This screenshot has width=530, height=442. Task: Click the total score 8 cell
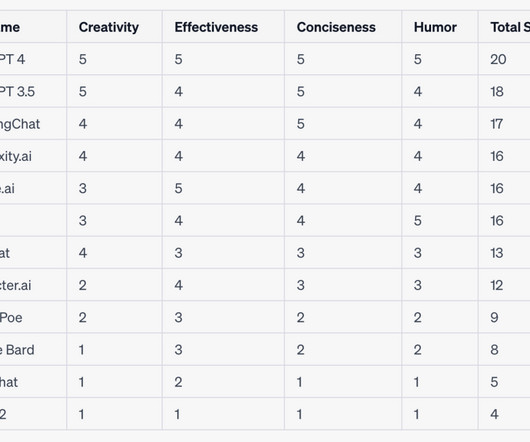pyautogui.click(x=494, y=350)
